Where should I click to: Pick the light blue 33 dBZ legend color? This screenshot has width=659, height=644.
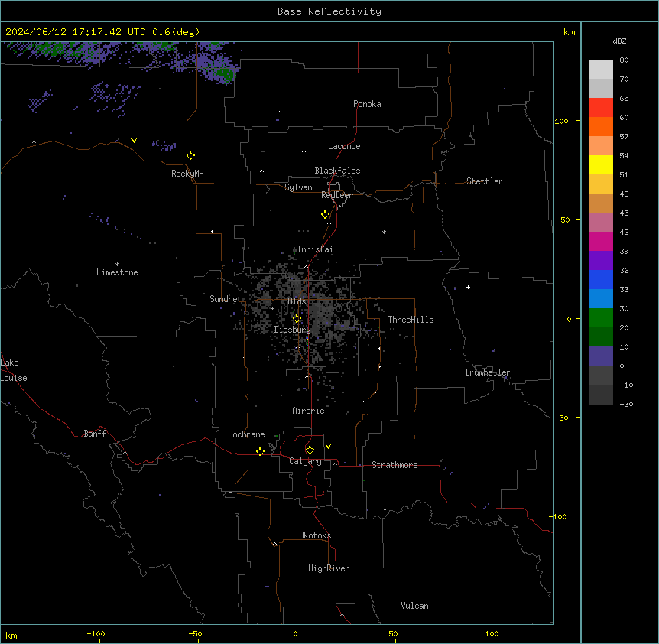pyautogui.click(x=601, y=298)
